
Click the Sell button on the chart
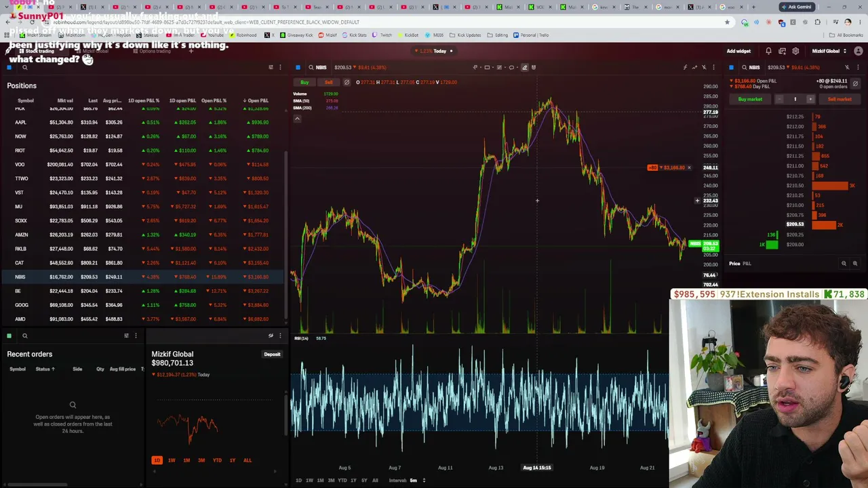[x=328, y=82]
